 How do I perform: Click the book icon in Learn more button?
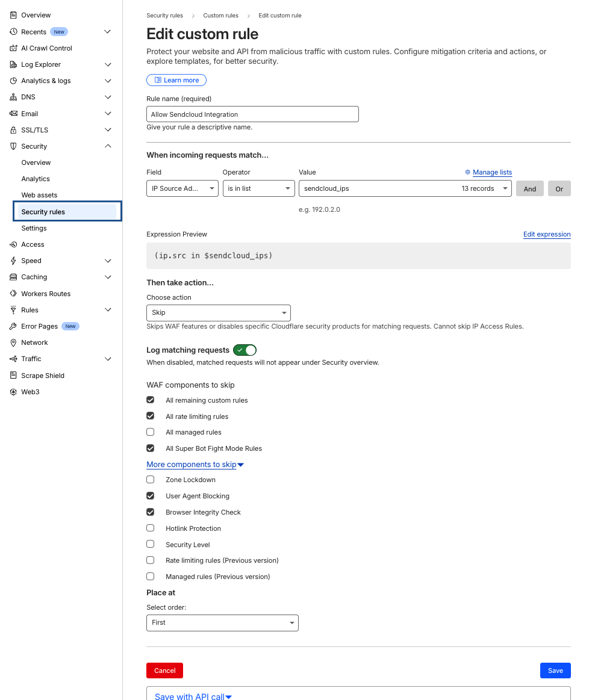(158, 80)
